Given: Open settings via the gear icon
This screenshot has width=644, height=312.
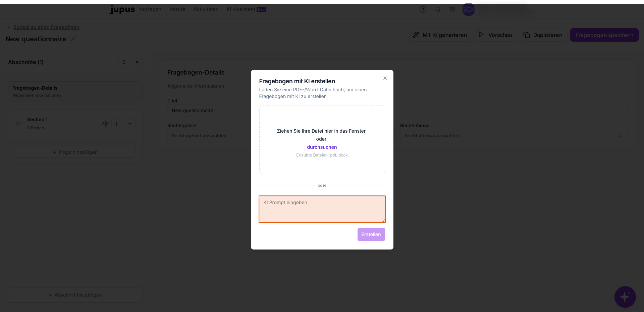Looking at the screenshot, I should (452, 9).
